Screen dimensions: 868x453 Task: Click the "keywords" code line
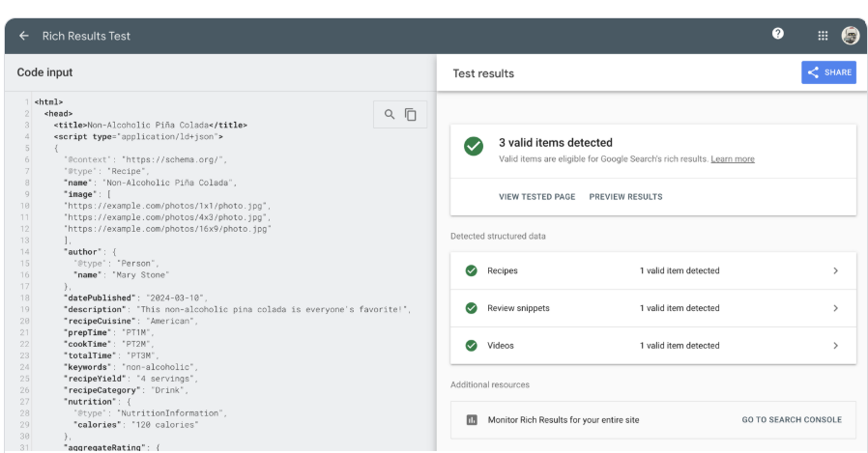[130, 367]
